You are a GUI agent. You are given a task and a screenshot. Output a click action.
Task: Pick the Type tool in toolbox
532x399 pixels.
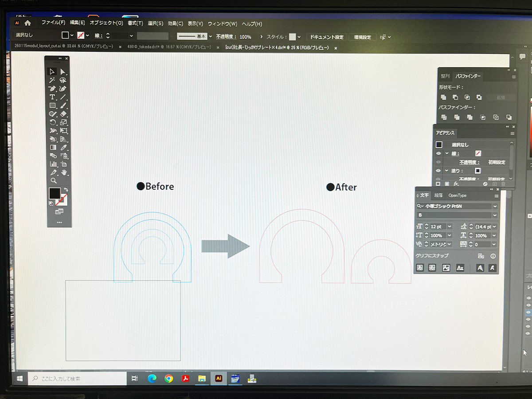point(52,97)
